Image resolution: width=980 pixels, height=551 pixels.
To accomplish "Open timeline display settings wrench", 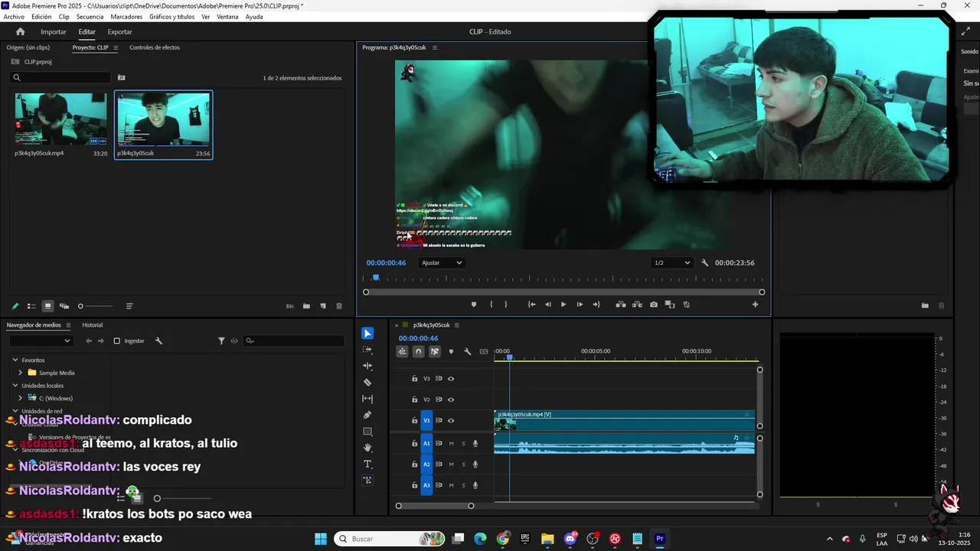I will click(x=467, y=351).
